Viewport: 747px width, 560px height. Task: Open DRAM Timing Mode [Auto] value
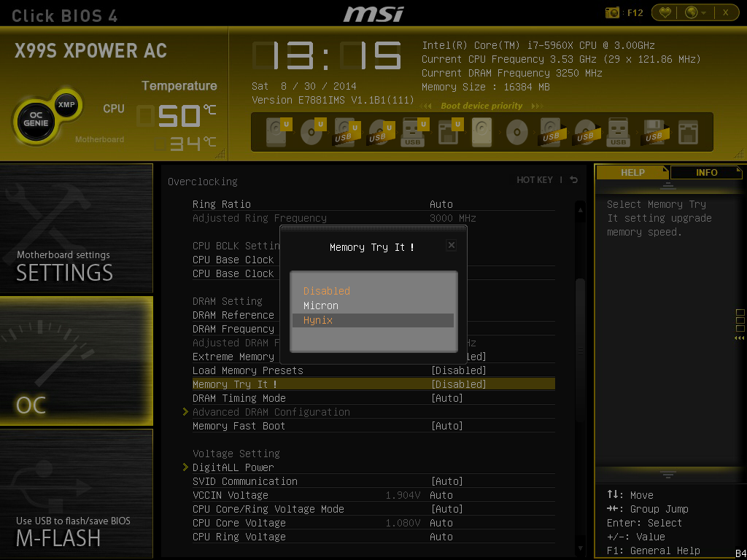(447, 397)
